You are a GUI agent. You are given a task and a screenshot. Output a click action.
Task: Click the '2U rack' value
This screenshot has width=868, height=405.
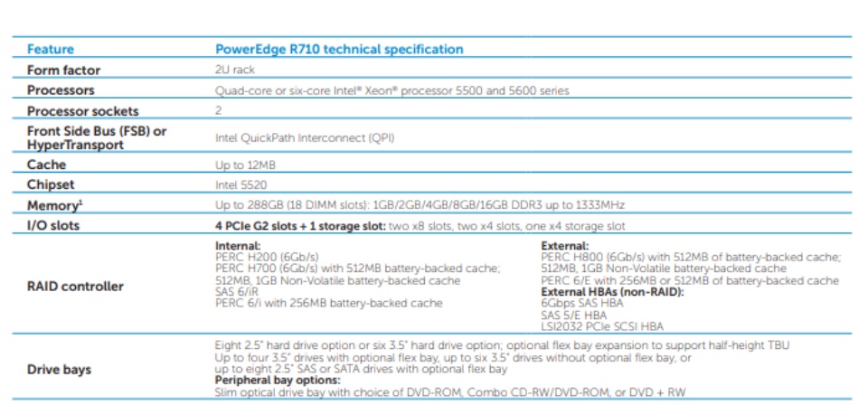click(x=235, y=71)
